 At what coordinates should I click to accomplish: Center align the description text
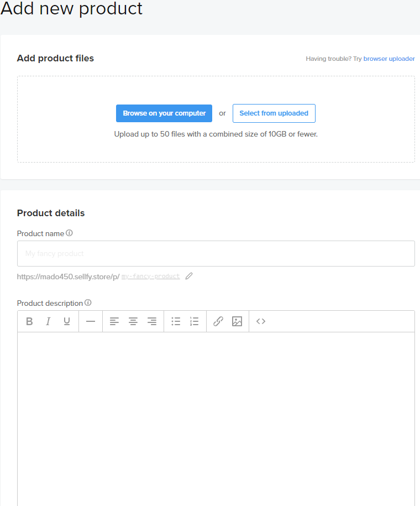click(133, 321)
